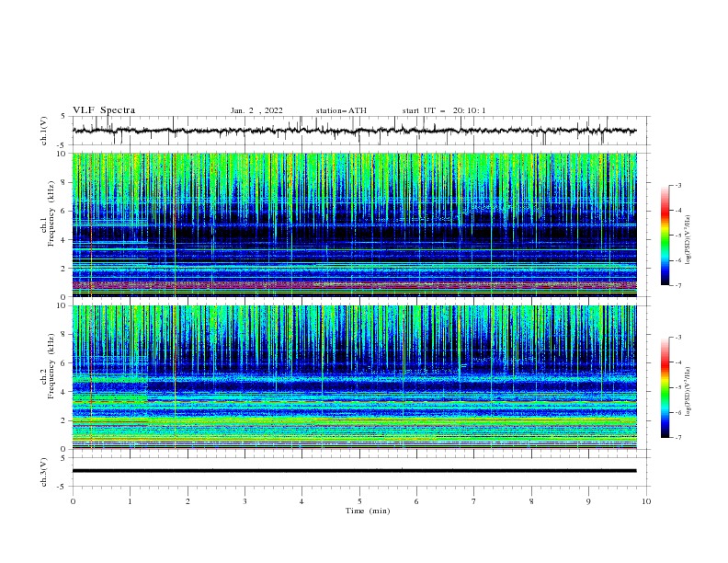Click time axis tick label '1'
The image size is (728, 563).
(130, 501)
